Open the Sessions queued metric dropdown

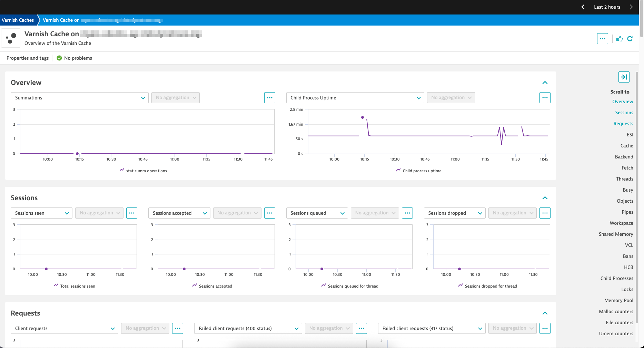pyautogui.click(x=317, y=213)
